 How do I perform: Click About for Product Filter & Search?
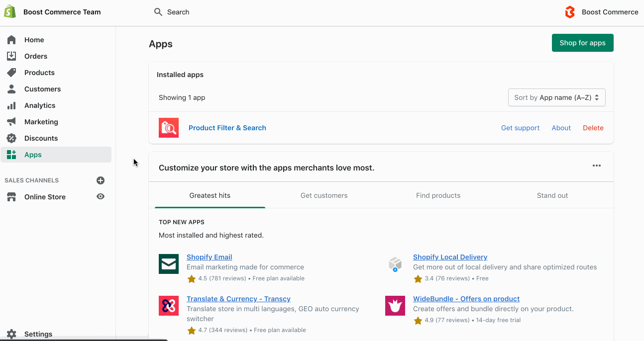pos(561,128)
